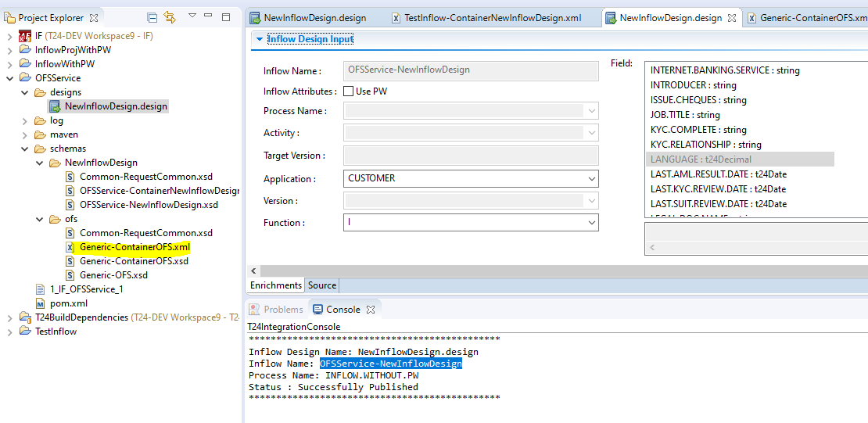Expand the log folder
The height and width of the screenshot is (423, 868).
(x=26, y=120)
